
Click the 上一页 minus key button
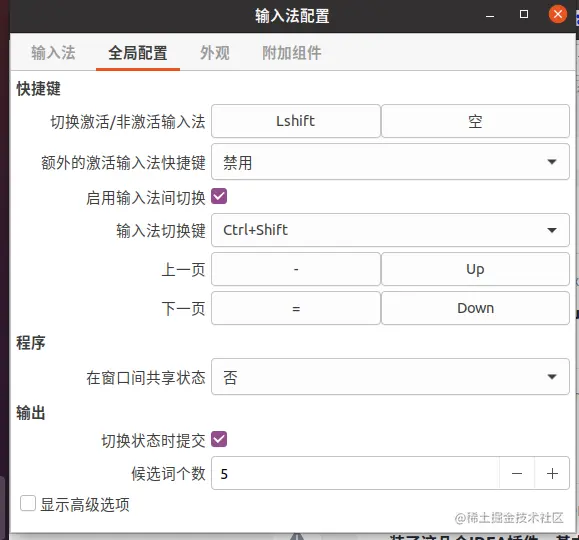pyautogui.click(x=296, y=269)
